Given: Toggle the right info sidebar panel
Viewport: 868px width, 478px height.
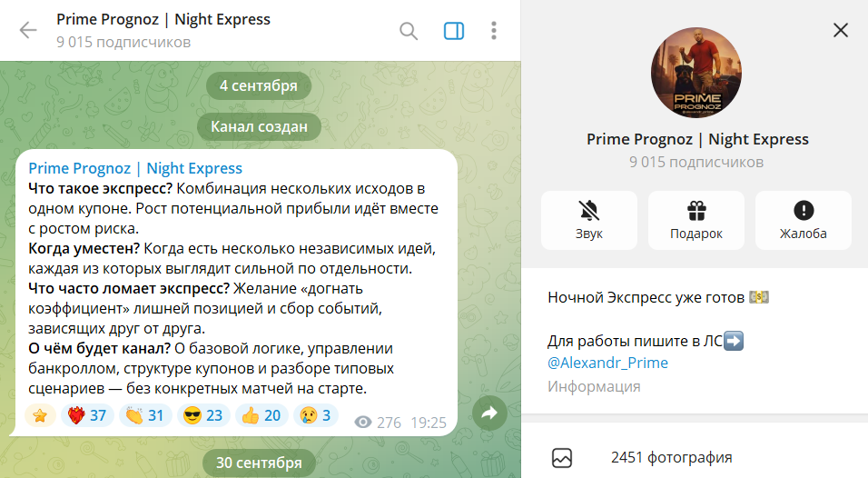Looking at the screenshot, I should click(454, 31).
